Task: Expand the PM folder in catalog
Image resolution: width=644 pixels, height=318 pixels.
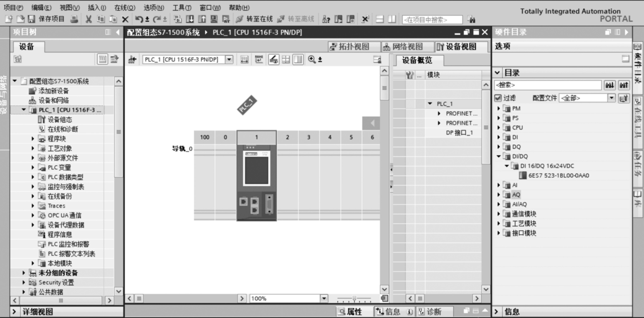Action: [499, 109]
